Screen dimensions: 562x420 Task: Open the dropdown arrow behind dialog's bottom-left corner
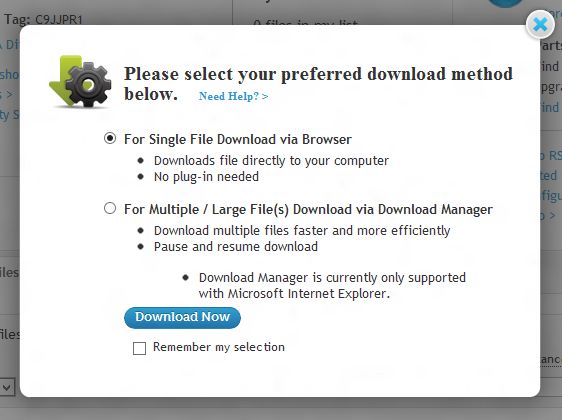tap(6, 387)
